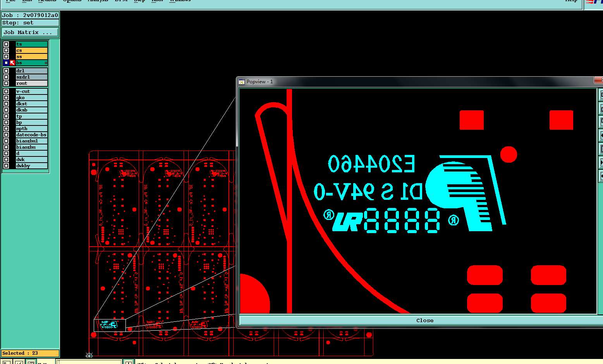
Task: Select the bp layer name
Action: pyautogui.click(x=31, y=122)
